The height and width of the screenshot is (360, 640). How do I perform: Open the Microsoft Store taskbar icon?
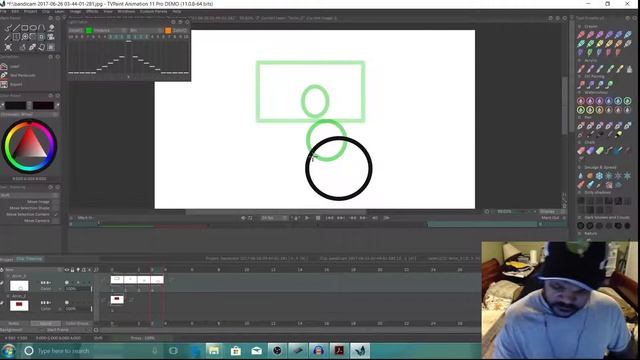(235, 351)
